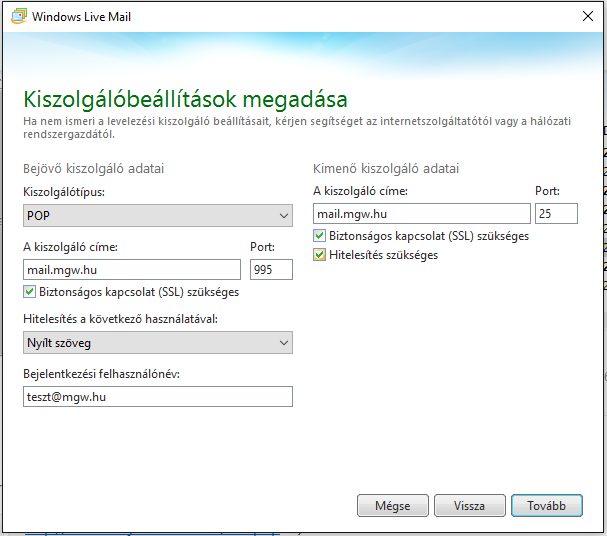Click the Kimenő kiszolgáló adatai section label

(x=386, y=168)
